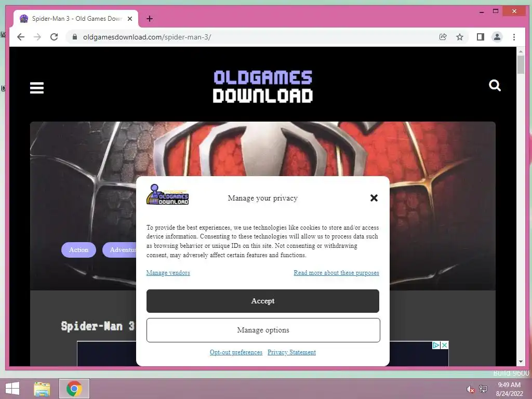Image resolution: width=532 pixels, height=399 pixels.
Task: Click the muted volume tray icon
Action: 470,389
